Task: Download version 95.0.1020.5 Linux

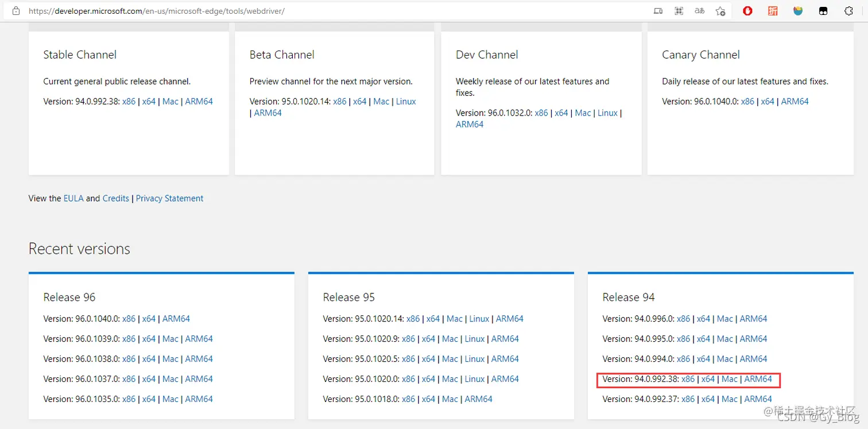Action: point(475,359)
